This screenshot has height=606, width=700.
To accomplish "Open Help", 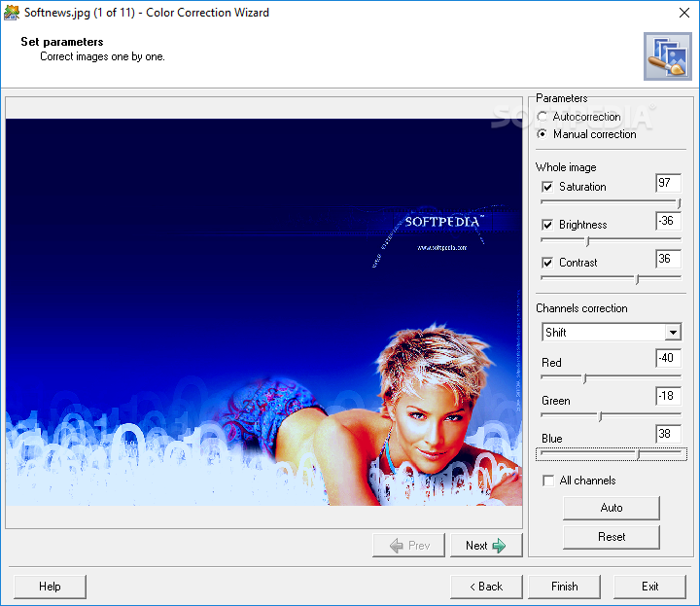I will (x=50, y=587).
